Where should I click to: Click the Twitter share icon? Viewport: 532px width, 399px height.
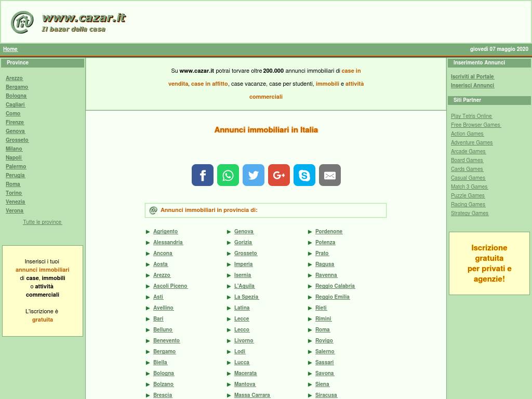[x=254, y=175]
